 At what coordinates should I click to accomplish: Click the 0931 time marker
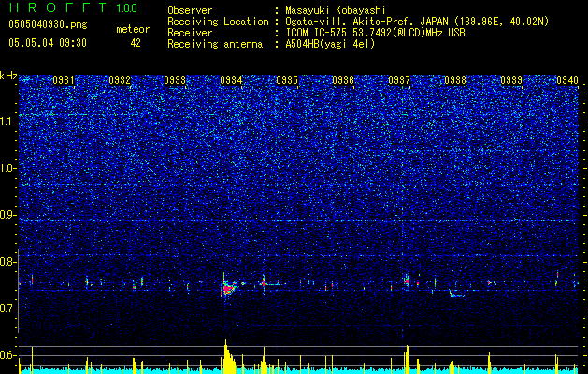click(63, 80)
